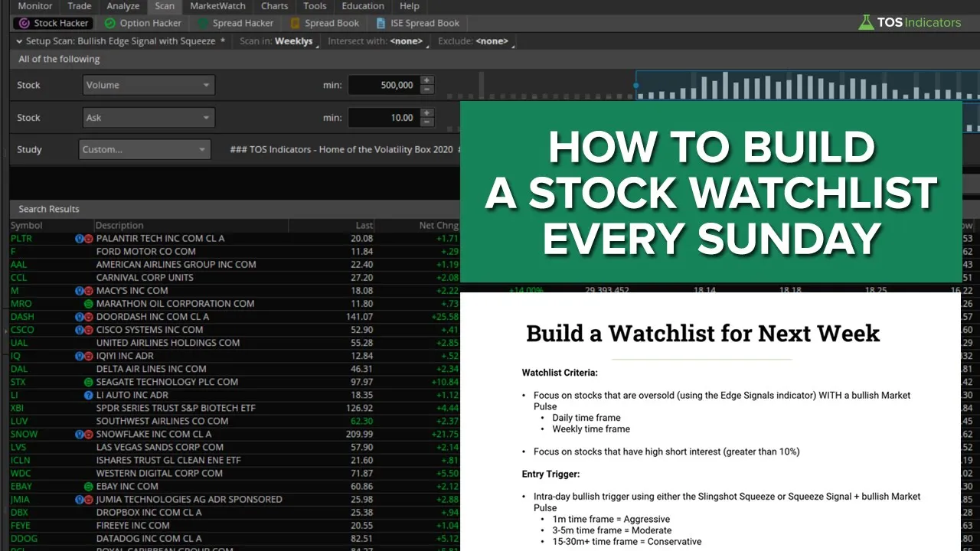Click the red icon in the JMIA row
Image resolution: width=980 pixels, height=551 pixels.
click(88, 499)
